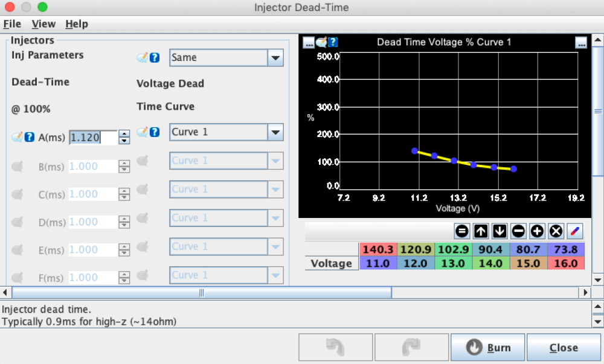The width and height of the screenshot is (604, 364).
Task: Open help icon in curve graph header
Action: click(x=333, y=42)
